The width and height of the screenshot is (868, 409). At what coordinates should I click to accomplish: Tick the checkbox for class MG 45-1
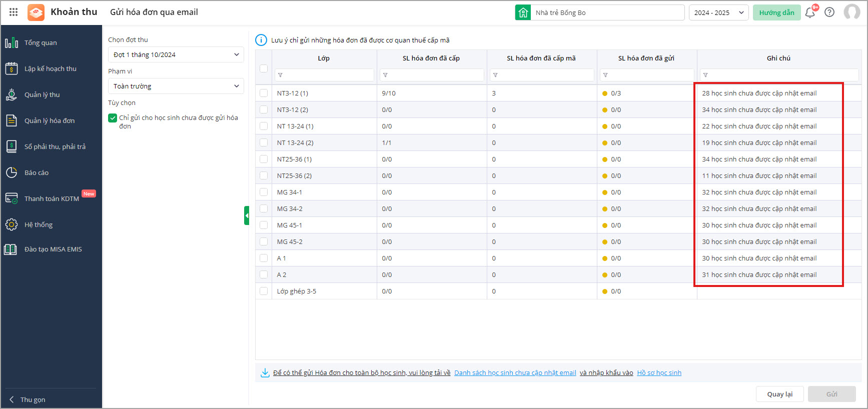click(264, 225)
